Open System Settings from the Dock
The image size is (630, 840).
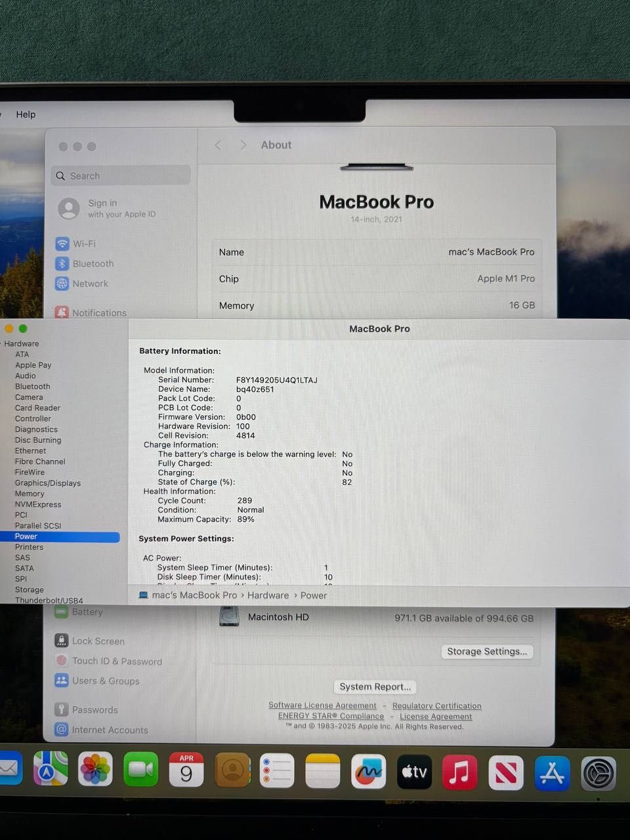(x=598, y=774)
